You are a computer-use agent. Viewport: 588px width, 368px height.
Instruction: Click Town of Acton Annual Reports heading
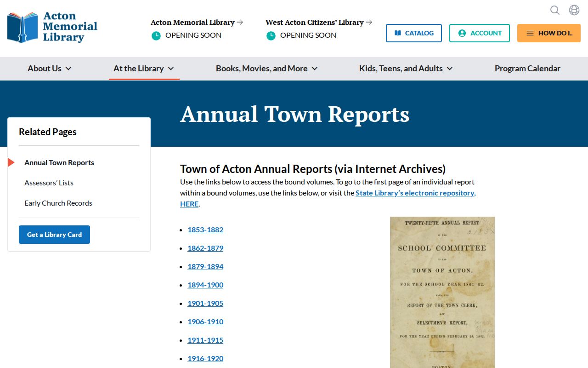tap(313, 169)
